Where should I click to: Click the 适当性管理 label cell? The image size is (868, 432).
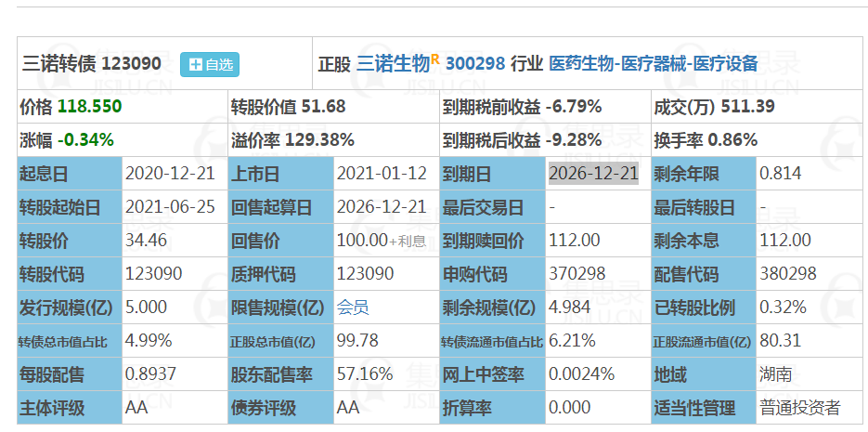(704, 408)
